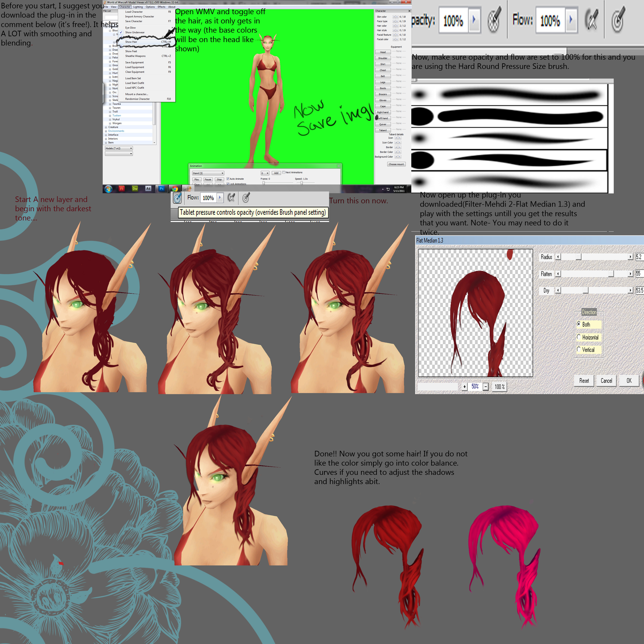644x644 pixels.
Task: Click the Play animation button
Action: (x=197, y=179)
